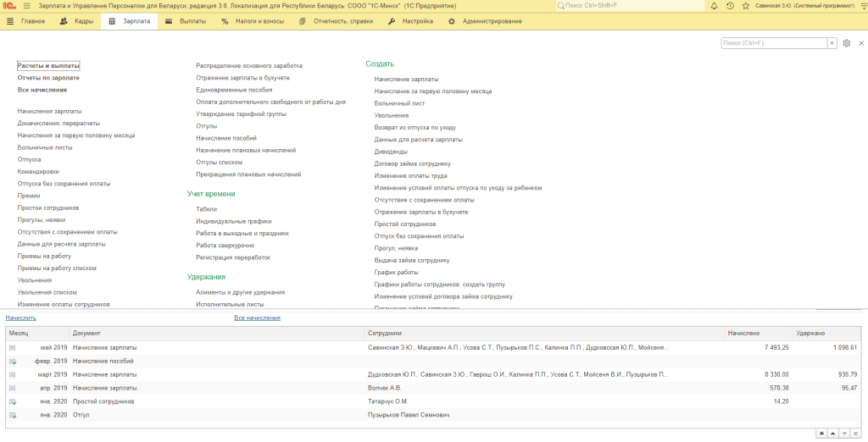This screenshot has height=442, width=868.
Task: Sort the list by Начислено column
Action: (x=743, y=334)
